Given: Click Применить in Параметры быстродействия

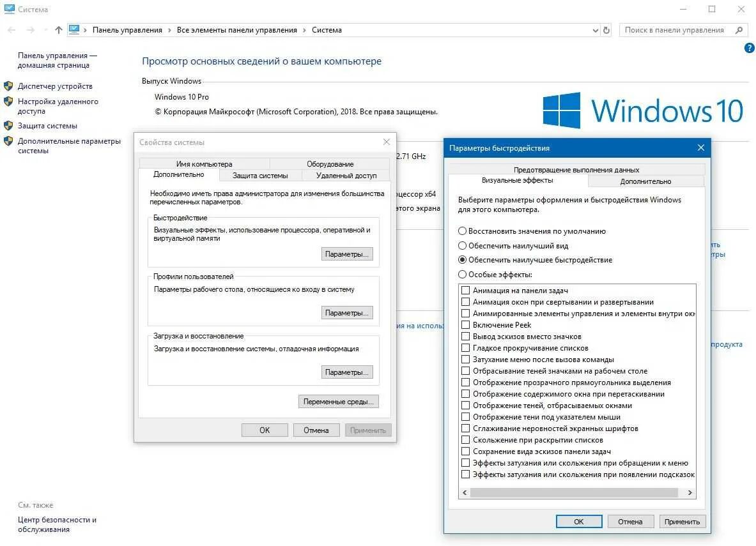Looking at the screenshot, I should (x=683, y=522).
